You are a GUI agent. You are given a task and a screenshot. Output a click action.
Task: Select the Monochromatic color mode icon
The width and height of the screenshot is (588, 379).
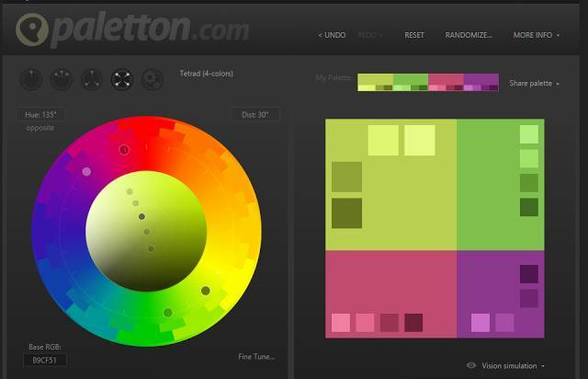31,79
